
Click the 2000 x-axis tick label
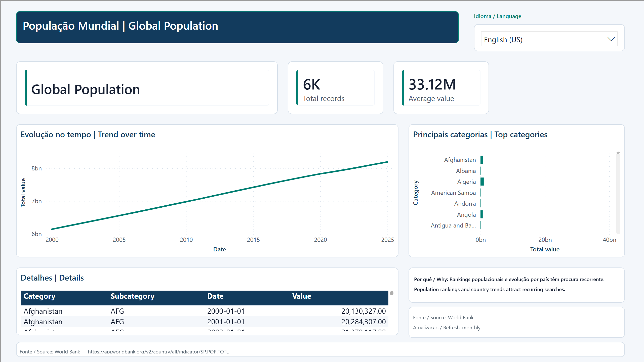tap(52, 240)
